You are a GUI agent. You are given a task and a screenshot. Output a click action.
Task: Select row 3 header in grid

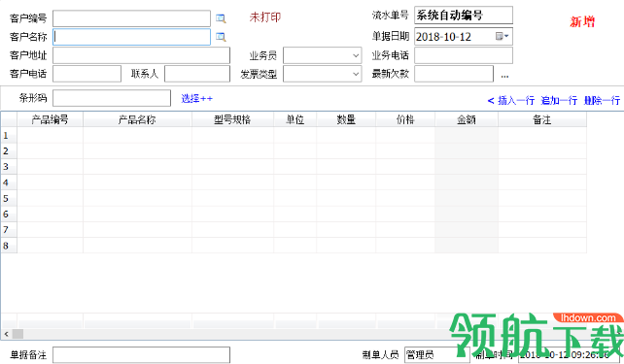click(x=9, y=167)
